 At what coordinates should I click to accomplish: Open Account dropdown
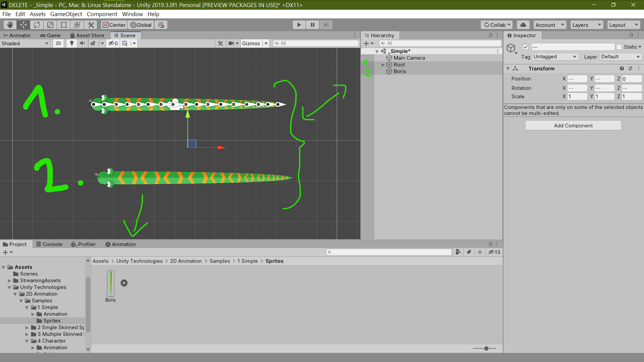[550, 25]
